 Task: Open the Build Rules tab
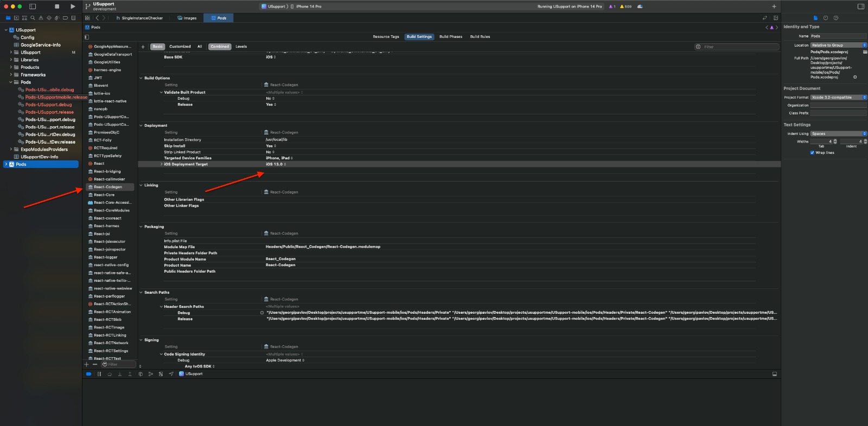pyautogui.click(x=480, y=37)
